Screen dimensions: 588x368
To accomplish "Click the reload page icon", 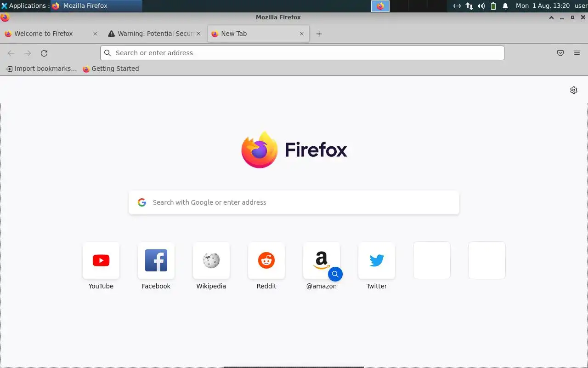I will point(44,53).
